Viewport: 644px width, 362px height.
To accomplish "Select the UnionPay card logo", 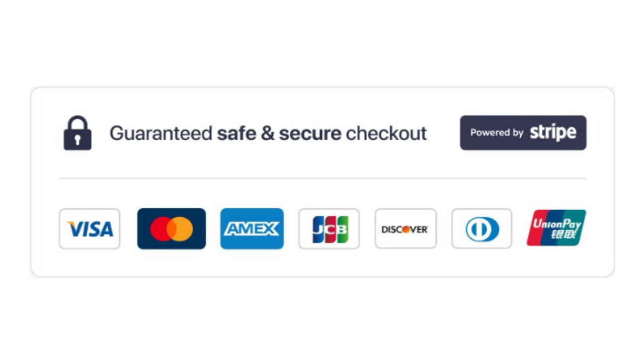I will coord(556,228).
